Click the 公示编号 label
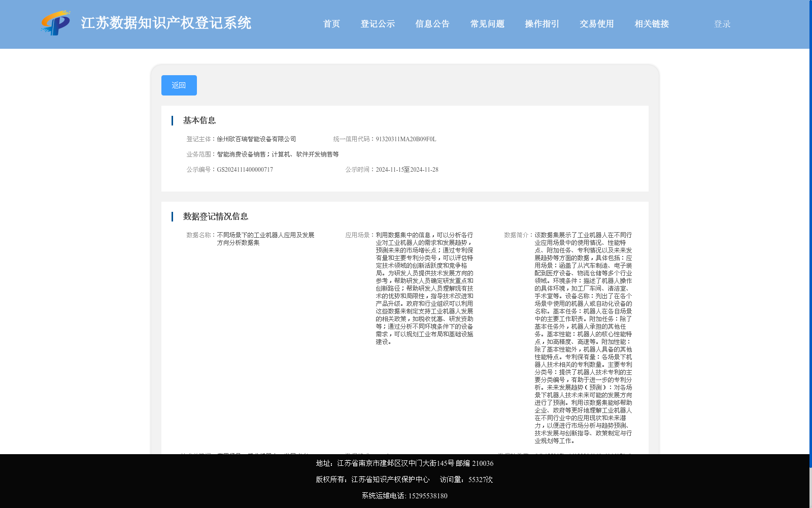This screenshot has height=508, width=812. pos(200,170)
